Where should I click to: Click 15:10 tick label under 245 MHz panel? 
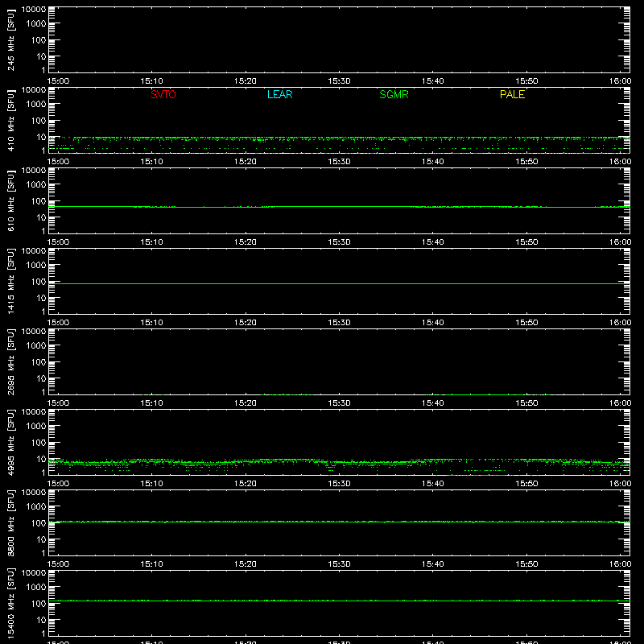pos(151,81)
